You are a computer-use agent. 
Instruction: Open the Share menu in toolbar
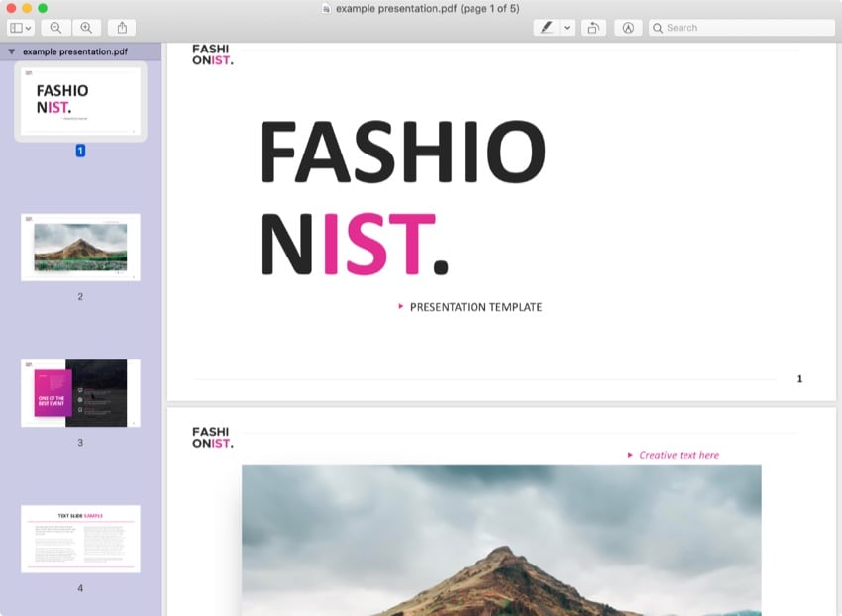(121, 28)
